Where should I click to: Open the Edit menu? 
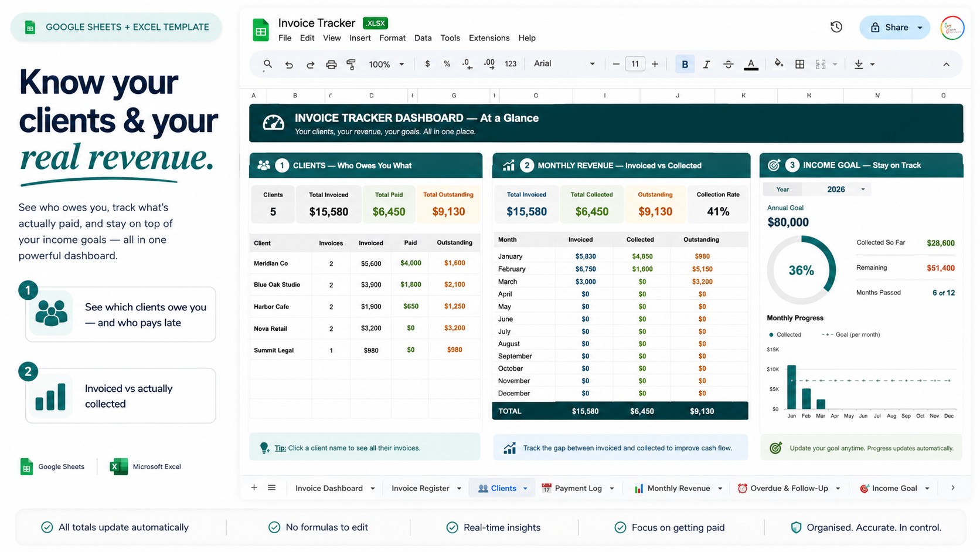307,38
